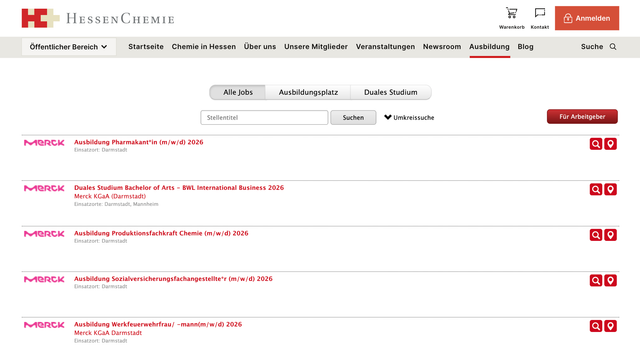The width and height of the screenshot is (640, 360).
Task: Open Ausbildung Werkfeuerwehrfrau/-mann job link
Action: [158, 324]
